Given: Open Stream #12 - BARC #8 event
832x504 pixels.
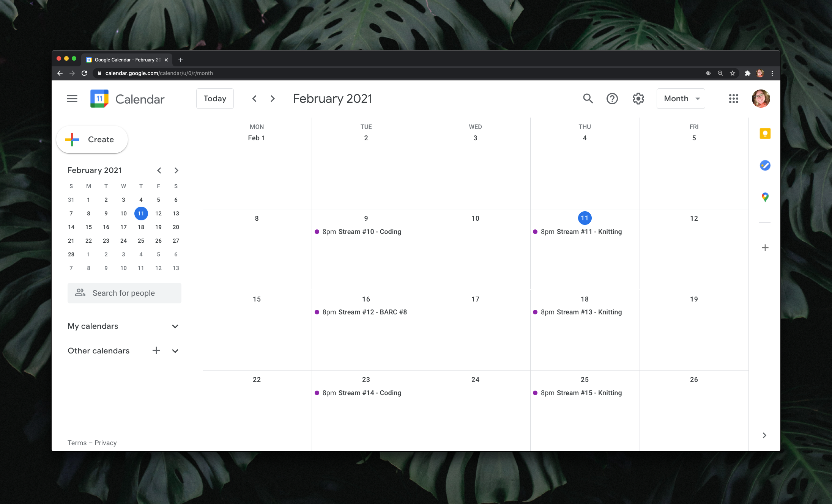Looking at the screenshot, I should coord(365,312).
